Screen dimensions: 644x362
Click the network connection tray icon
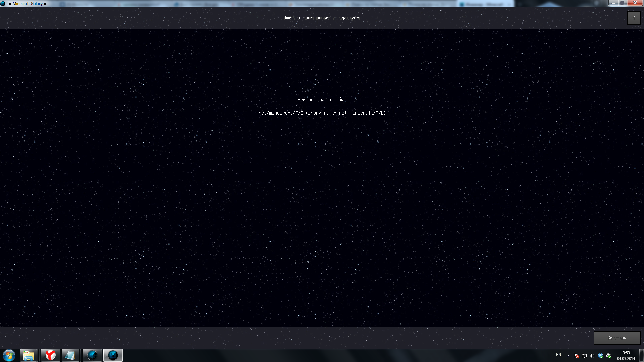click(x=584, y=356)
